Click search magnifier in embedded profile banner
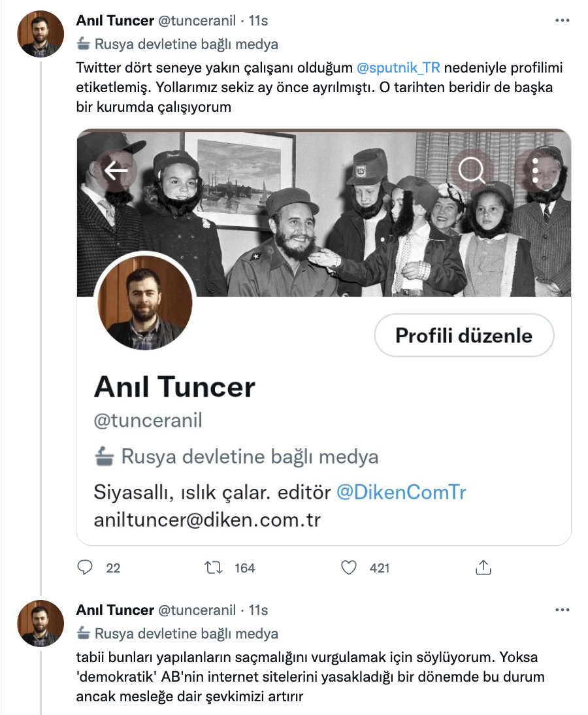The height and width of the screenshot is (715, 588). [471, 171]
